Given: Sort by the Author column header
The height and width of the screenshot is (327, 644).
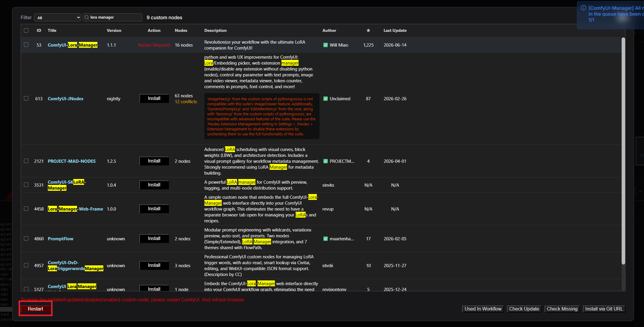Looking at the screenshot, I should click(x=329, y=30).
